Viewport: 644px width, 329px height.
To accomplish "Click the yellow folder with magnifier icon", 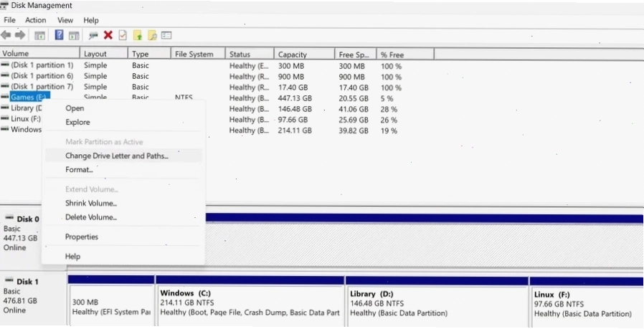I will coord(152,36).
